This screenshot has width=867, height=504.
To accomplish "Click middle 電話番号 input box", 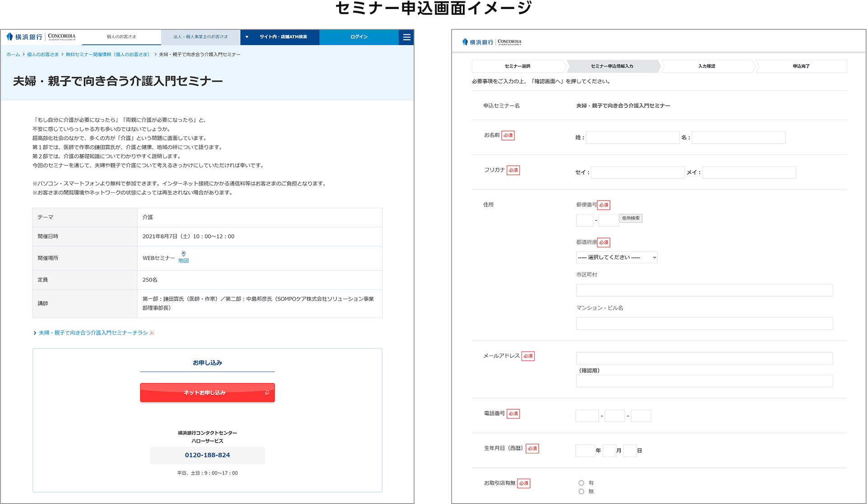I will 615,416.
